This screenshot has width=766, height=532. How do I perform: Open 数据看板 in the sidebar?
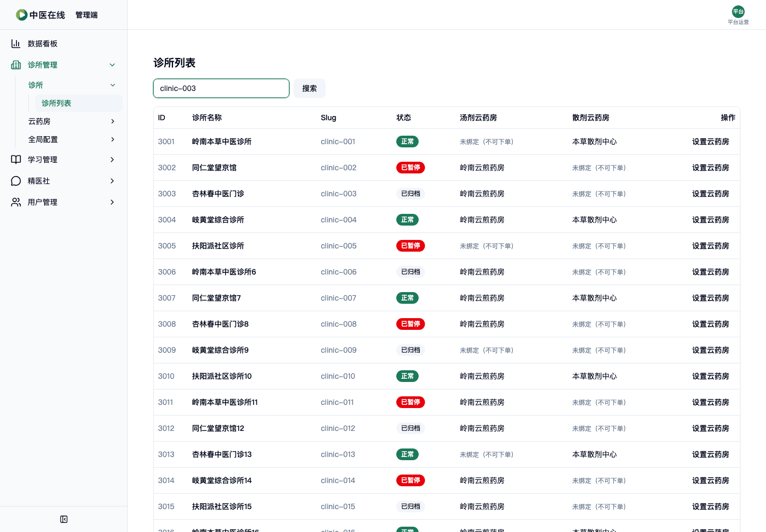point(64,44)
